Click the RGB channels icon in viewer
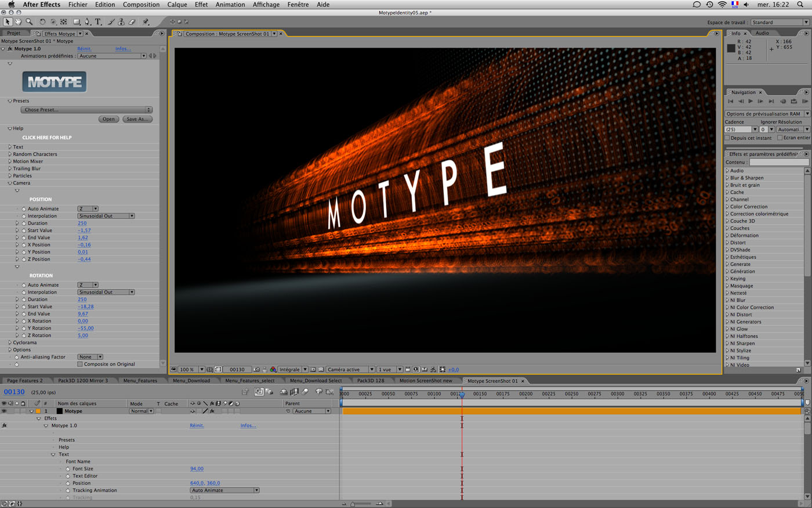Image resolution: width=812 pixels, height=508 pixels. [x=273, y=369]
